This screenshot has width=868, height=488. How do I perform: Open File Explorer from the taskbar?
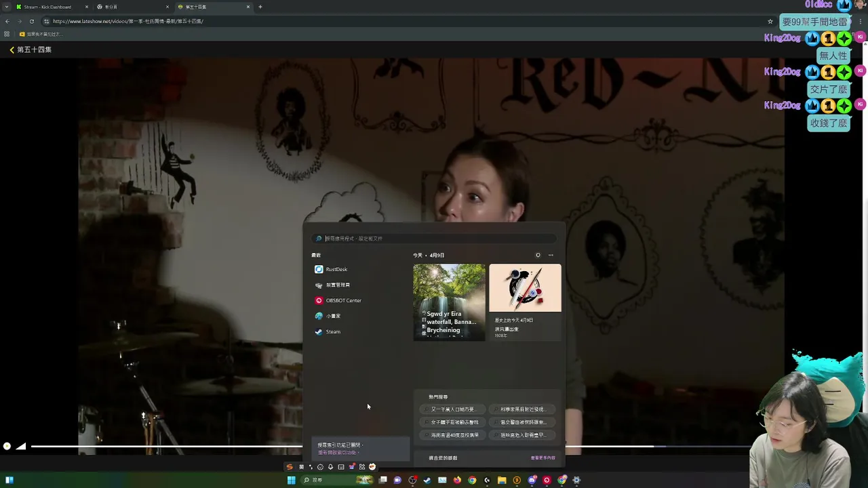point(502,480)
